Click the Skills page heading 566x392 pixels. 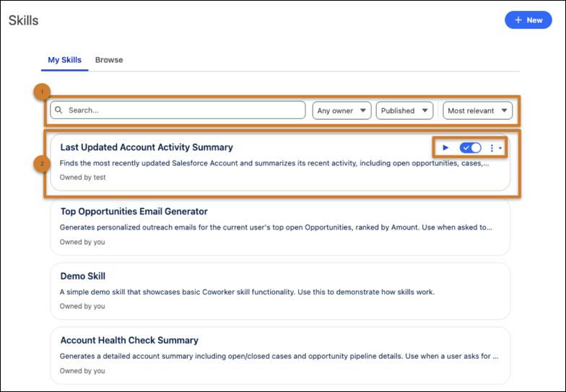click(x=23, y=20)
